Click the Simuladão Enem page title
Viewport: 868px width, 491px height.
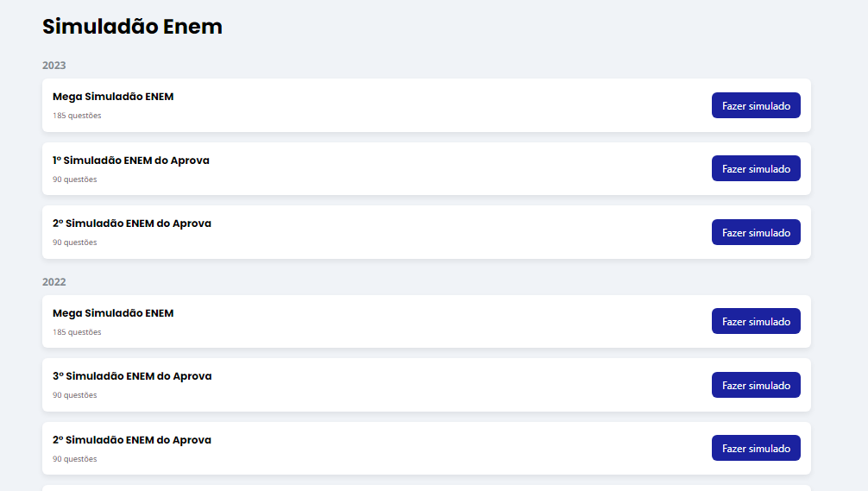pos(132,27)
